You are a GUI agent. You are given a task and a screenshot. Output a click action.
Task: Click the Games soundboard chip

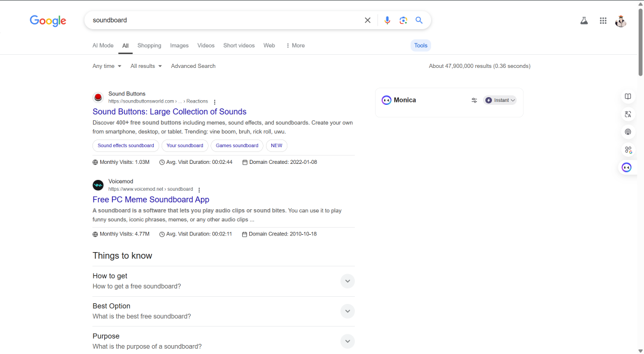point(237,146)
